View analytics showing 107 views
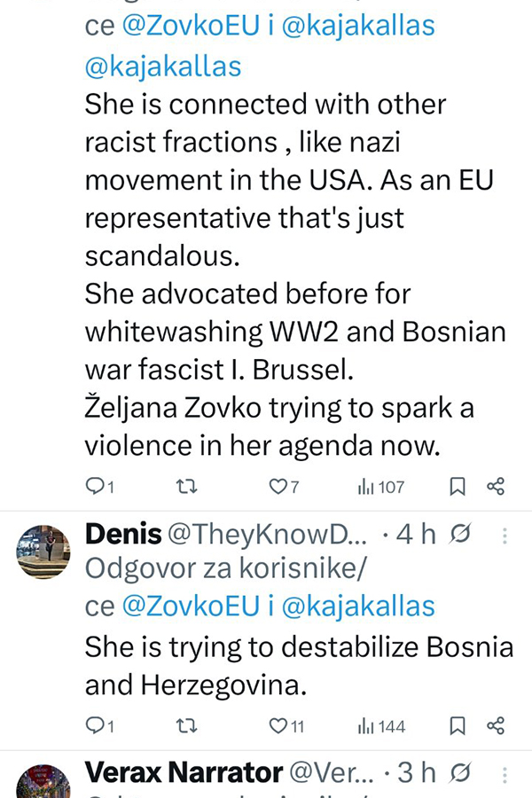The width and height of the screenshot is (532, 798). [380, 486]
